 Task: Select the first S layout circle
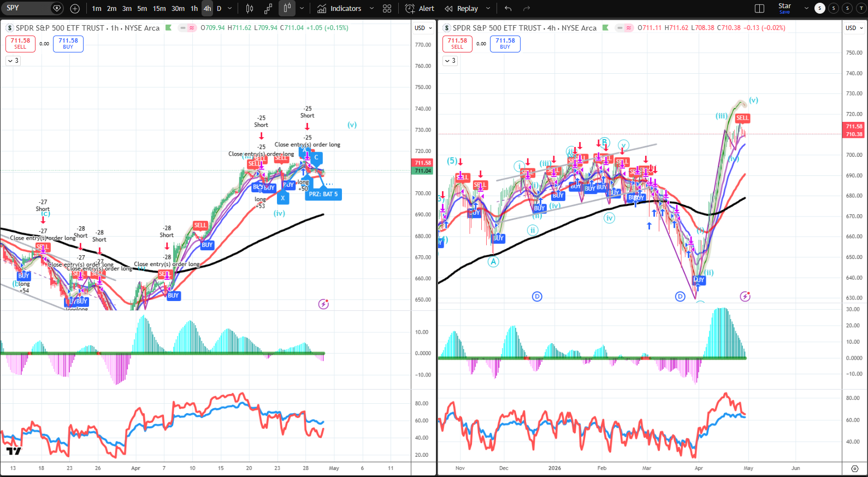click(x=820, y=8)
